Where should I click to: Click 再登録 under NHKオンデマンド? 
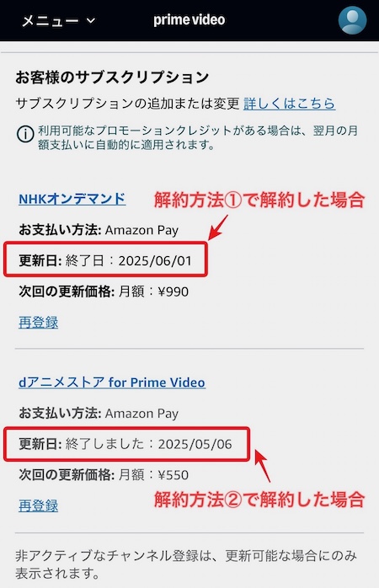pyautogui.click(x=38, y=322)
